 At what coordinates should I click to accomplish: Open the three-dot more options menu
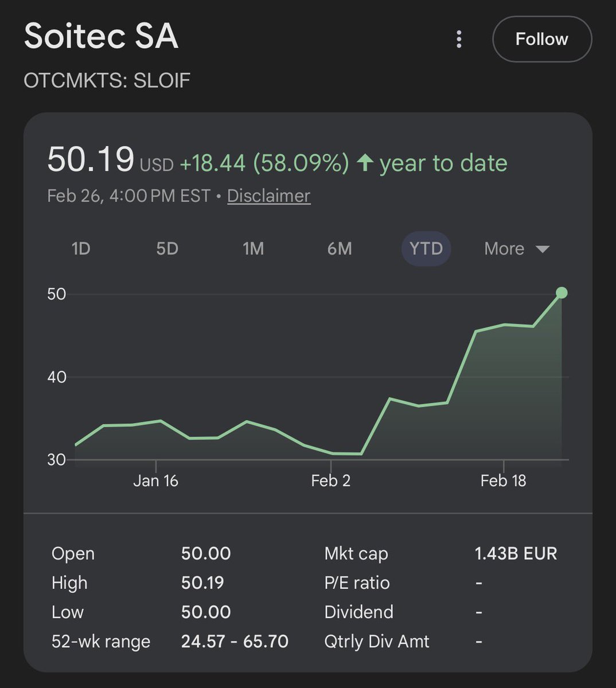tap(459, 39)
